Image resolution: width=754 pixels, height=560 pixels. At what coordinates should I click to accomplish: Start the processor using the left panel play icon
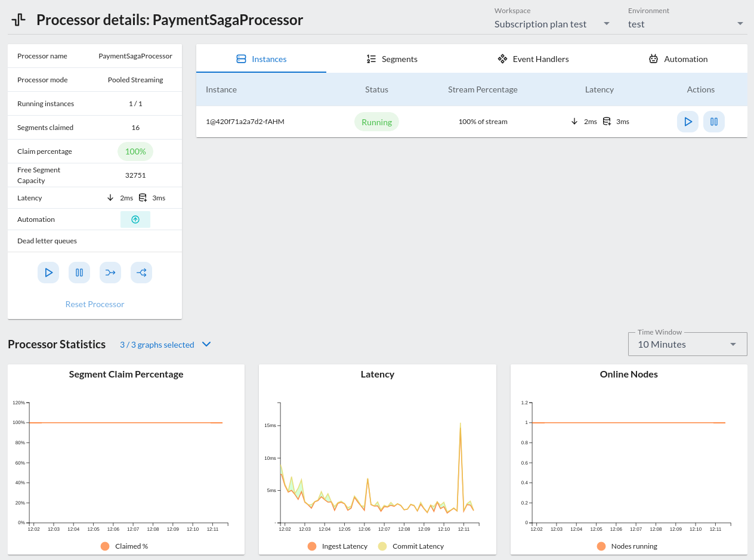click(48, 273)
